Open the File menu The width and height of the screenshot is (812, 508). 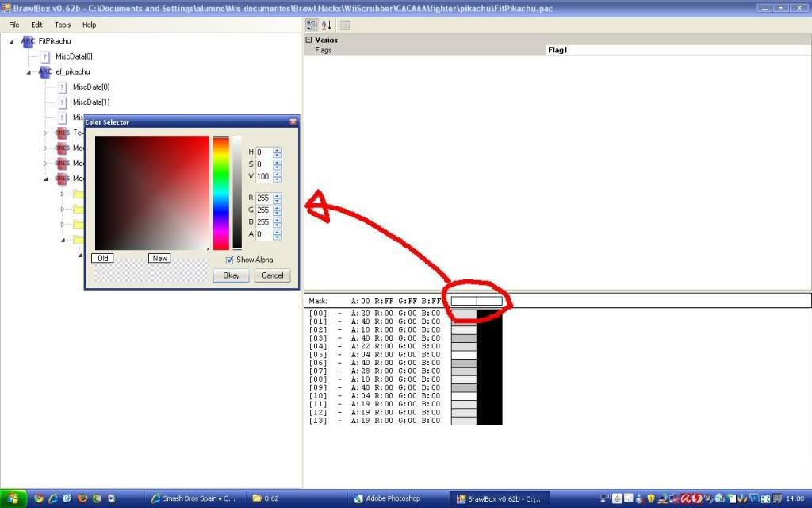(x=14, y=25)
